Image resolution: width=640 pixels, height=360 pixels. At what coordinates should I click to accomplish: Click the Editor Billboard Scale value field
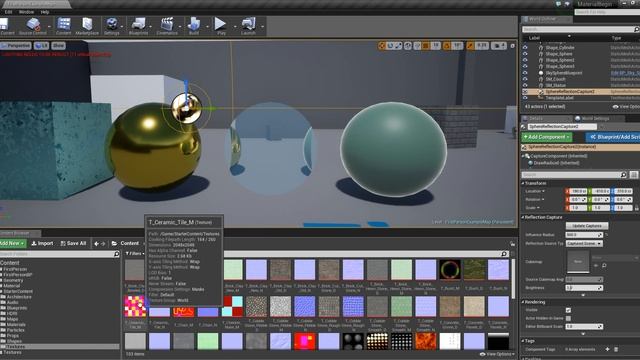click(584, 327)
